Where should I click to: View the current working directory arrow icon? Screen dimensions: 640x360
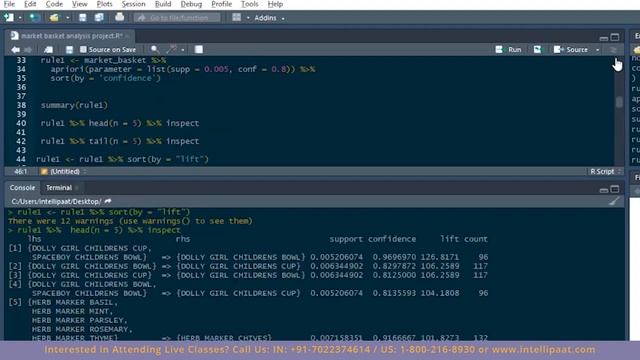(x=108, y=201)
